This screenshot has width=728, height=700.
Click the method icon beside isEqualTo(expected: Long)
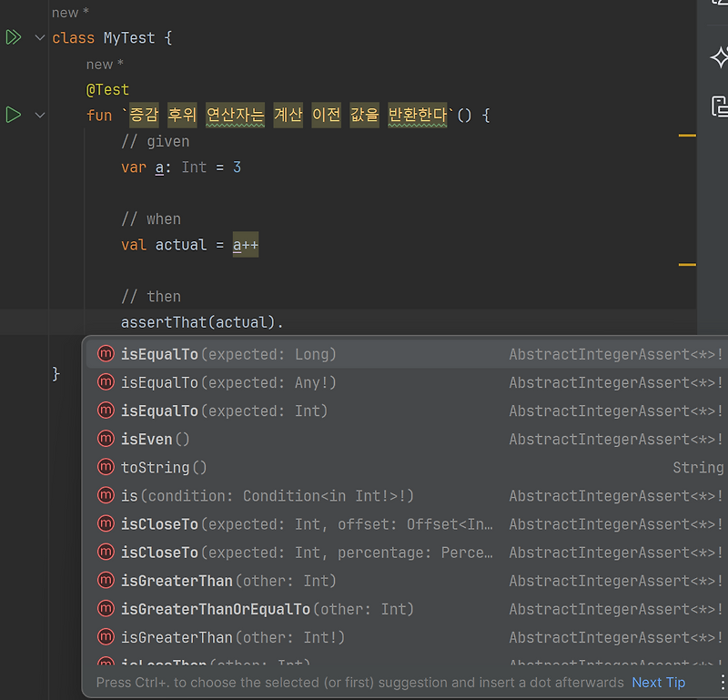104,354
